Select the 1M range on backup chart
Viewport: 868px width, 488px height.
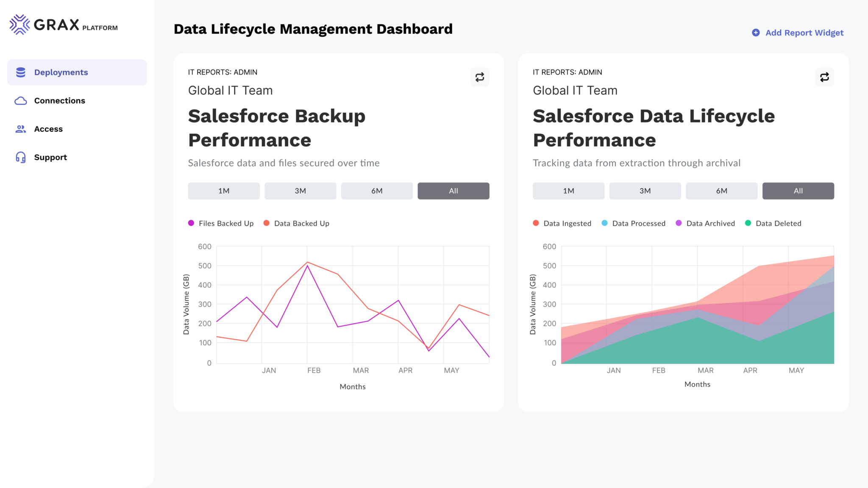[223, 191]
